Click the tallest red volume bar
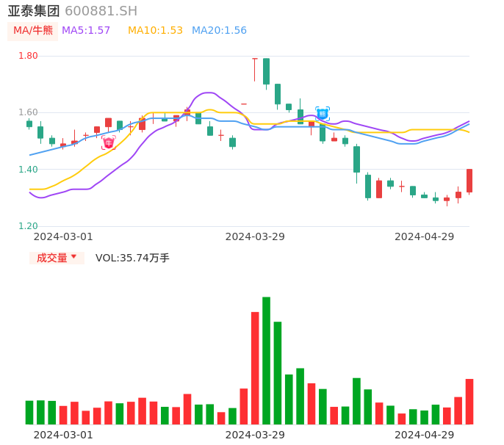The image size is (504, 445). coord(255,367)
